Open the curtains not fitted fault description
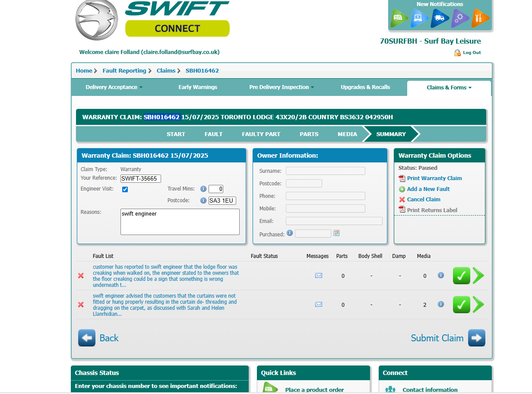This screenshot has width=532, height=394. (x=165, y=305)
